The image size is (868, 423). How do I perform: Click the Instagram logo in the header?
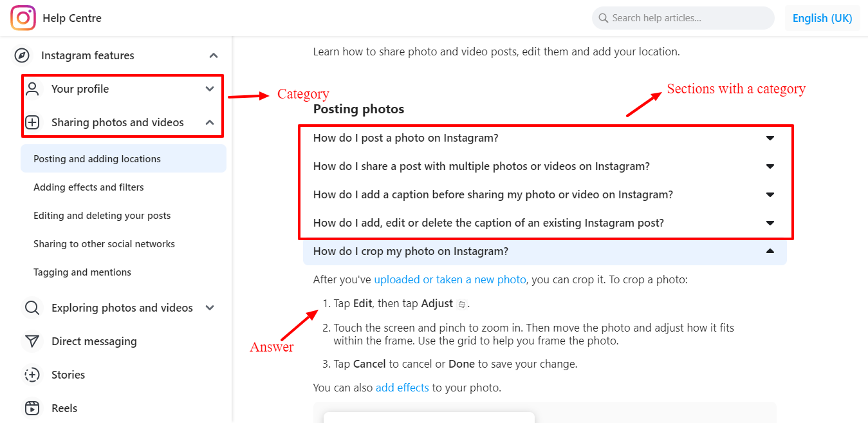22,17
